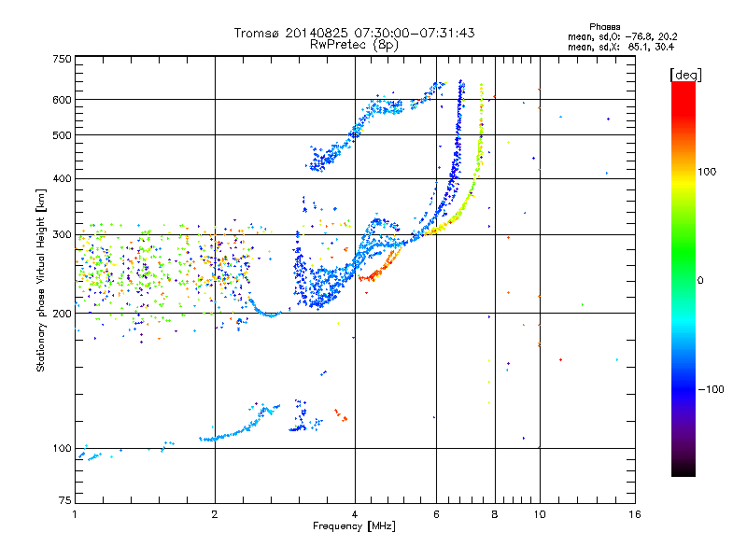
Task: Click the colorbar tick label '0'
Action: tap(700, 281)
